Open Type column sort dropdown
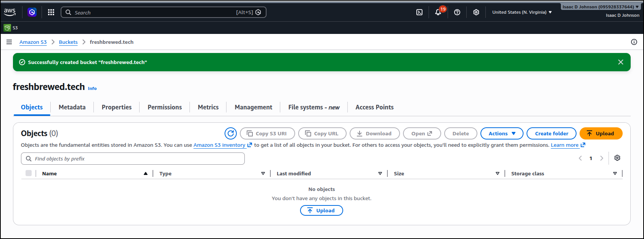The image size is (644, 239). (263, 173)
